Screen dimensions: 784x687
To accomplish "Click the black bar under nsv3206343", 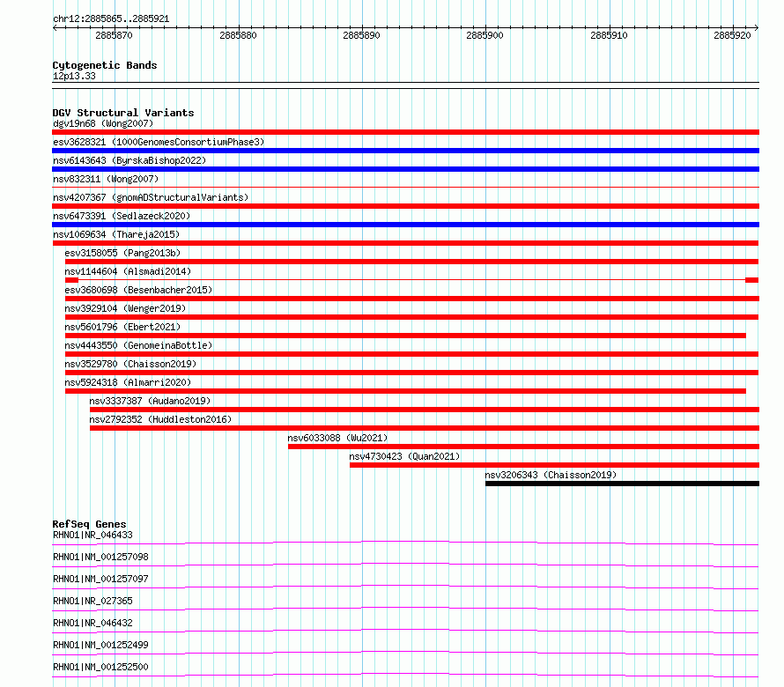I will [622, 484].
